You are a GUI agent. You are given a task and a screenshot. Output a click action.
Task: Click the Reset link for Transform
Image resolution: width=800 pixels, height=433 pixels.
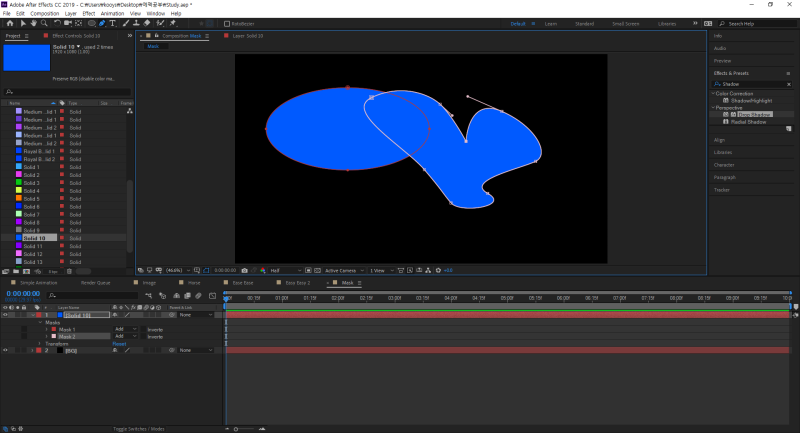[x=119, y=344]
